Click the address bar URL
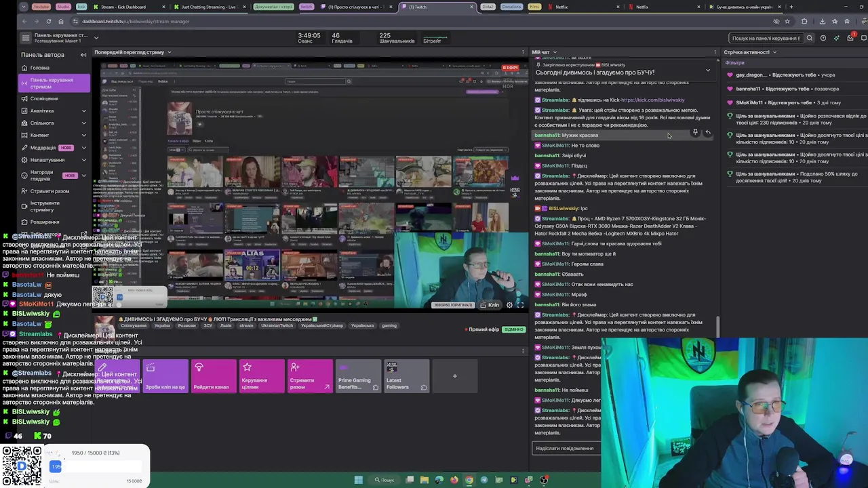 136,21
